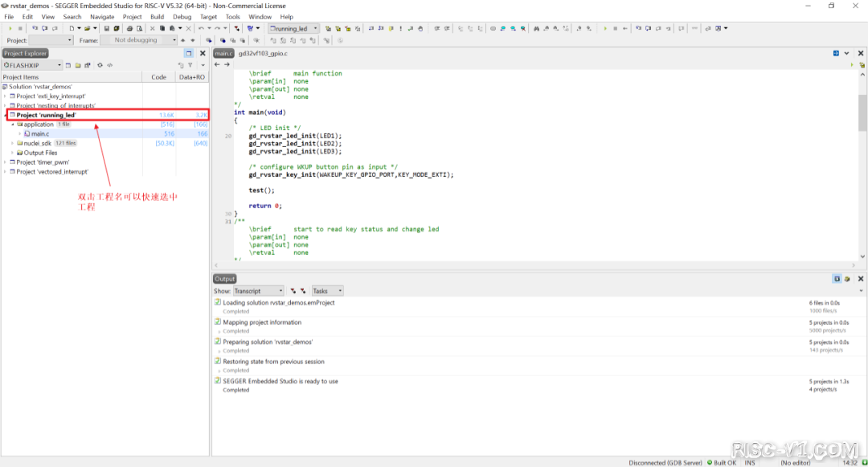
Task: Click the first build icon right of running_led combo
Action: point(328,28)
